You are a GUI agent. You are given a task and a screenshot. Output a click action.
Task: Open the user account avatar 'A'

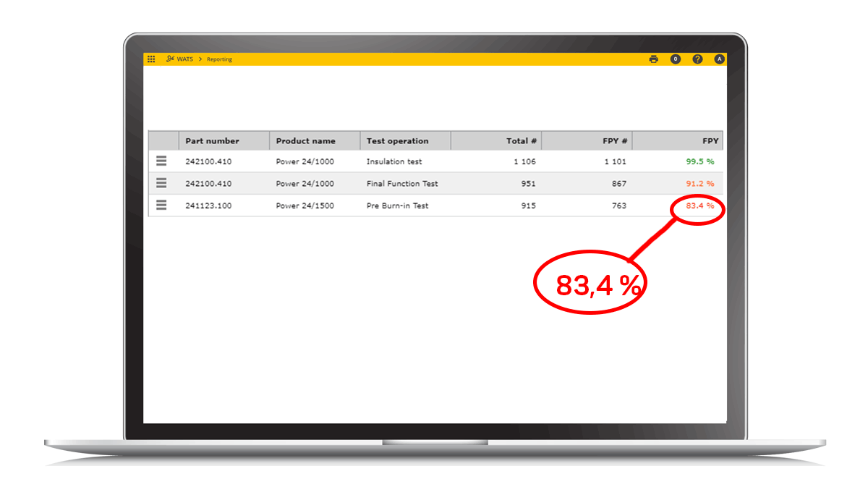click(x=719, y=59)
